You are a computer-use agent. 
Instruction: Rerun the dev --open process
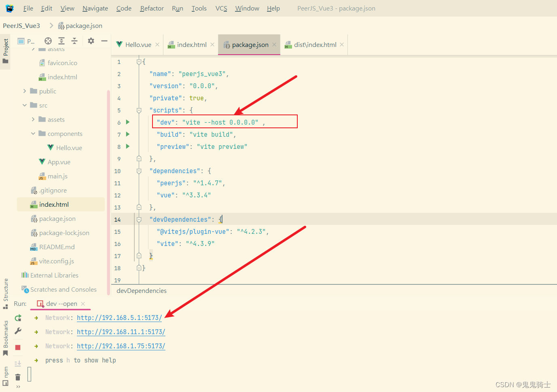(18, 318)
